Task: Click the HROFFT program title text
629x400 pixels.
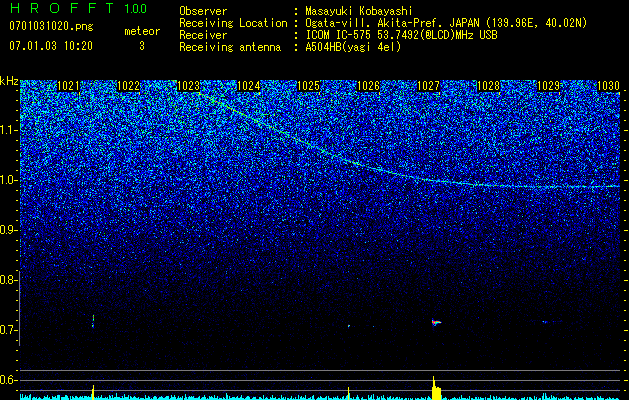Action: [63, 8]
